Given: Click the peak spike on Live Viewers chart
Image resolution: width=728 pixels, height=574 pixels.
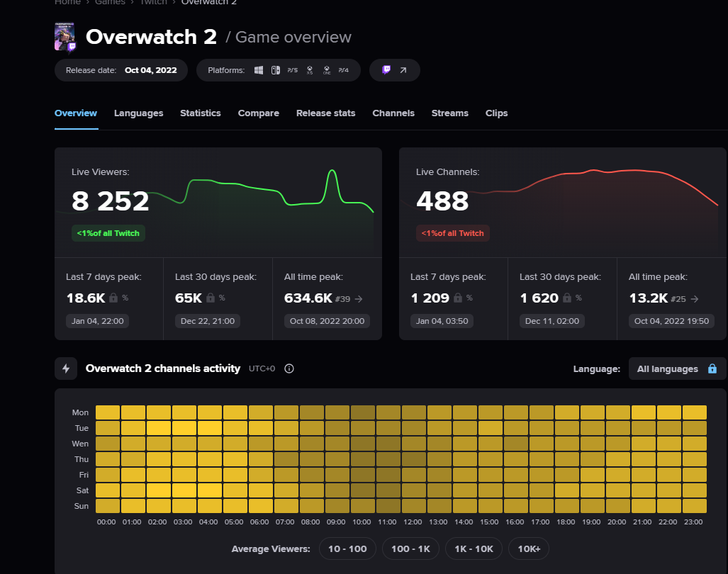Looking at the screenshot, I should point(332,171).
